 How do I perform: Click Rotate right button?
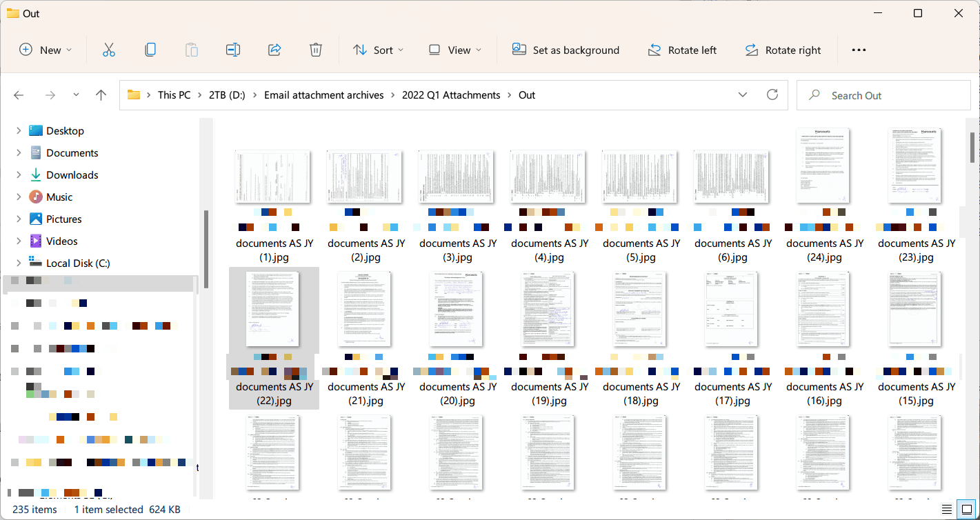click(x=783, y=50)
